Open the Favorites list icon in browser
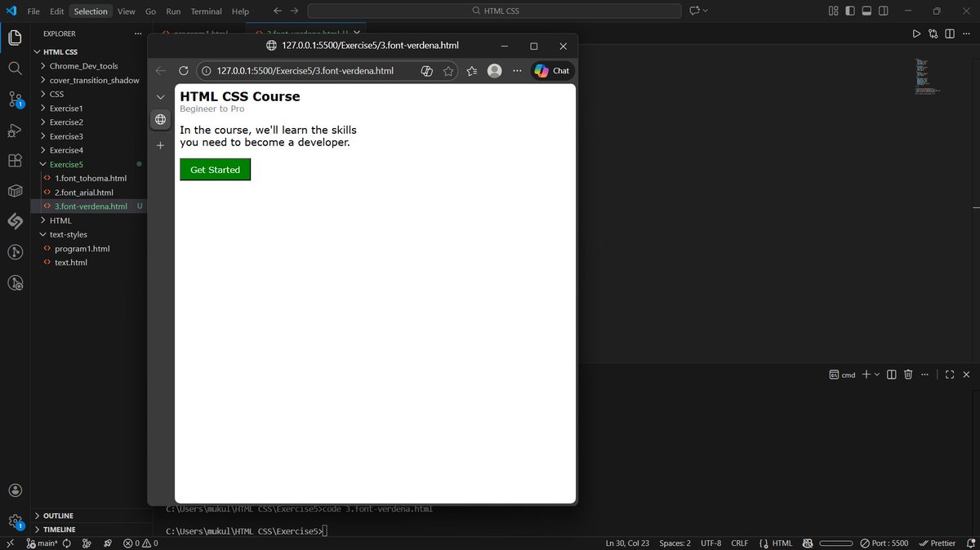This screenshot has width=980, height=550. pyautogui.click(x=472, y=71)
